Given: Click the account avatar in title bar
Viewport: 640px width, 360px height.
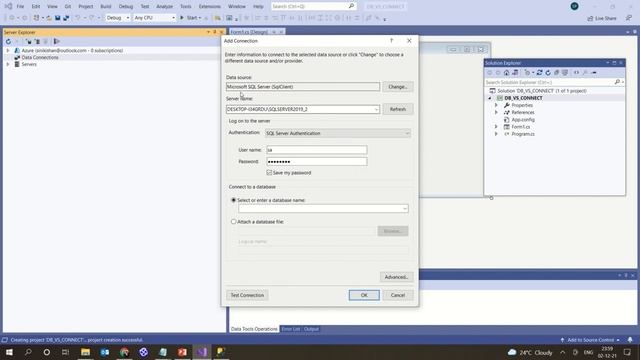Looking at the screenshot, I should pos(574,6).
